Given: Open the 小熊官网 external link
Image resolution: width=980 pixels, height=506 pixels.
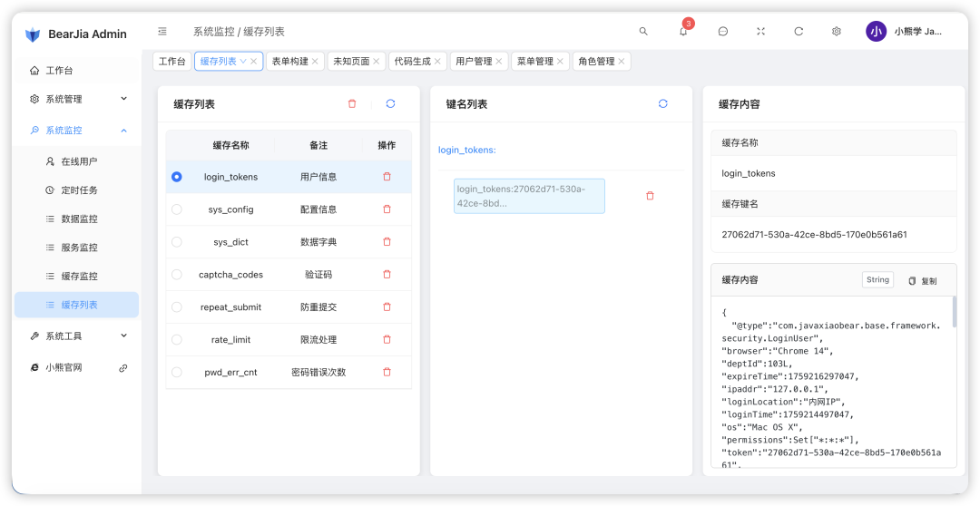Looking at the screenshot, I should (76, 368).
